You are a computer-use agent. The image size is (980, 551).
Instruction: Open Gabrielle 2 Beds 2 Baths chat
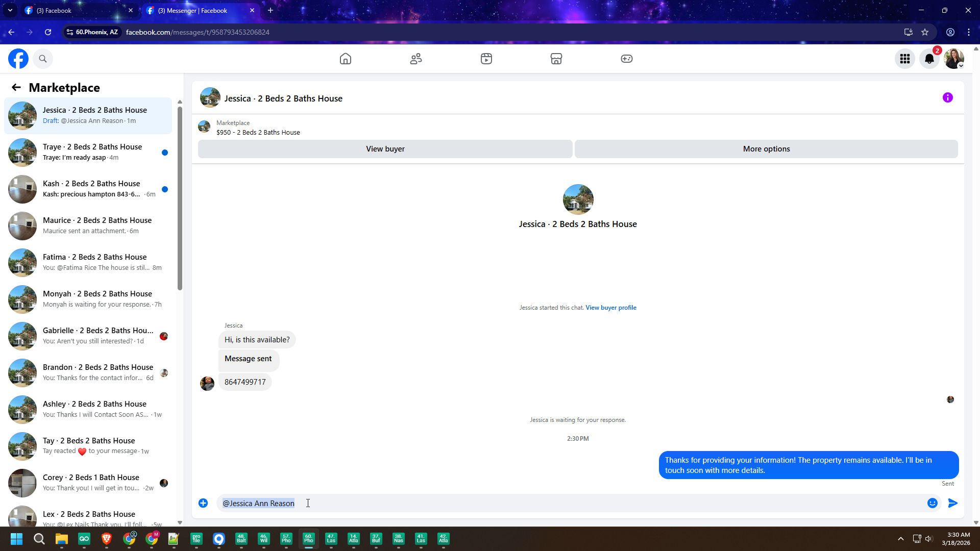[x=88, y=336]
